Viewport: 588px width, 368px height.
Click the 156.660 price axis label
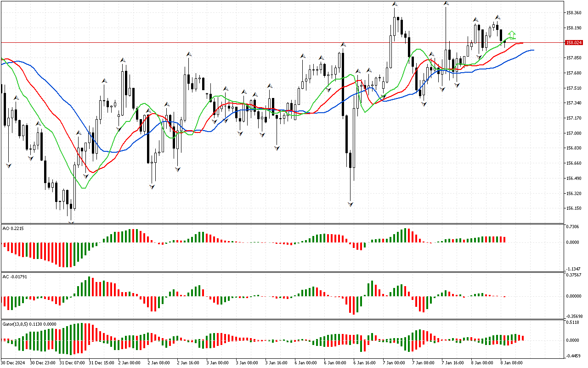tap(574, 163)
